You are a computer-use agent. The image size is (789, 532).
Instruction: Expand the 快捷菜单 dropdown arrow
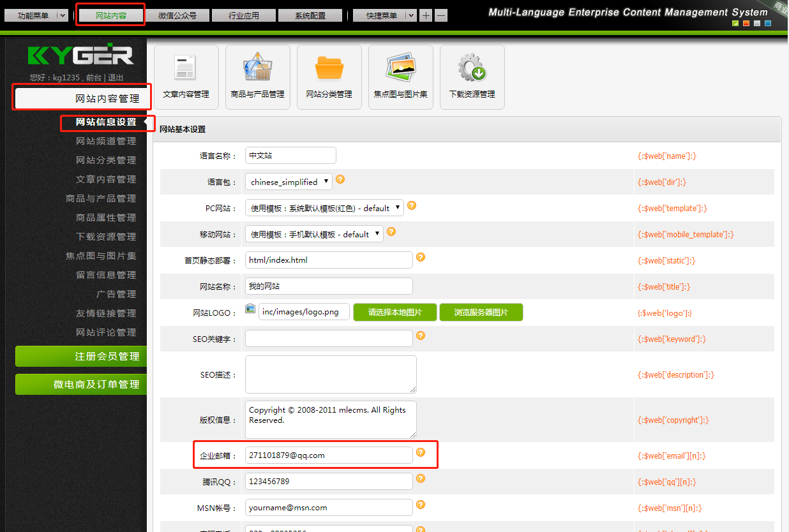click(411, 15)
